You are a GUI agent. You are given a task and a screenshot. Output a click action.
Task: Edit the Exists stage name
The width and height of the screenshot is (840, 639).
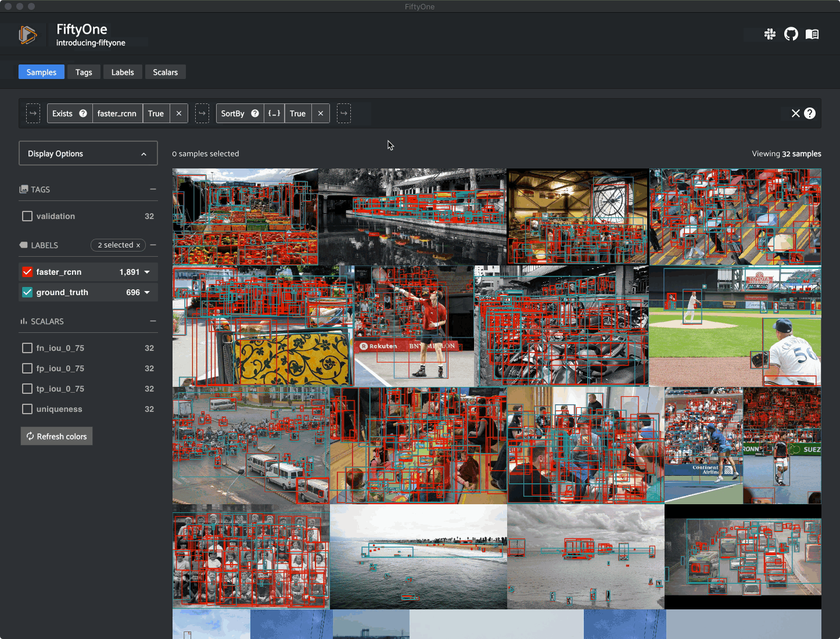62,113
